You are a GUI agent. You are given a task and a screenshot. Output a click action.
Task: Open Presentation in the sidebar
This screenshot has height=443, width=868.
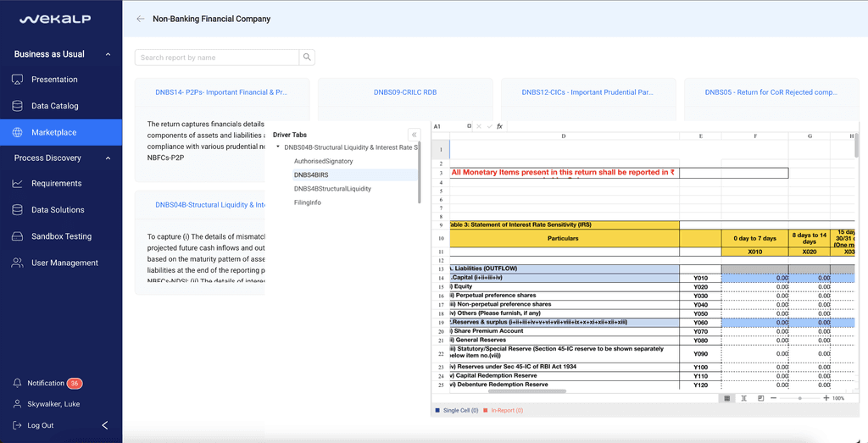[x=61, y=80]
